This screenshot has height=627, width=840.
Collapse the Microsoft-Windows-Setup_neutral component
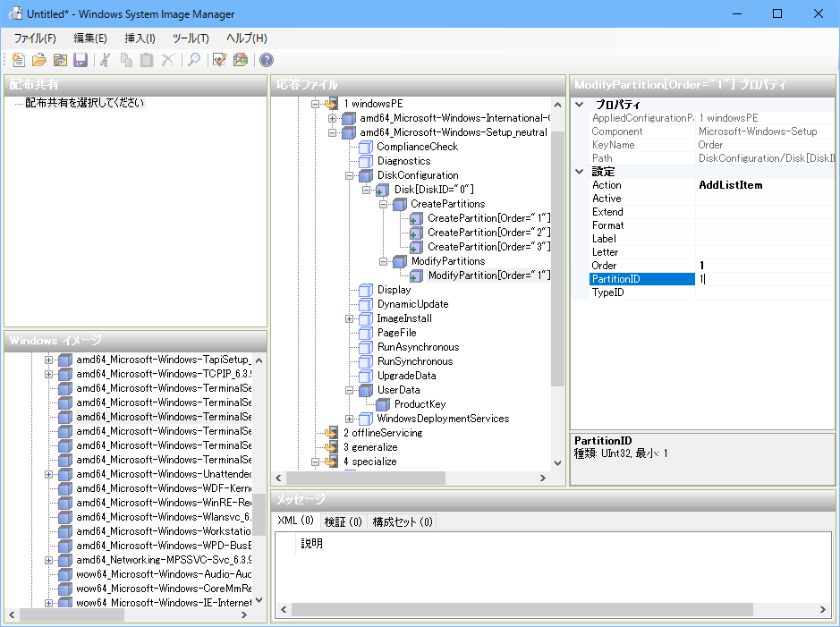(332, 132)
